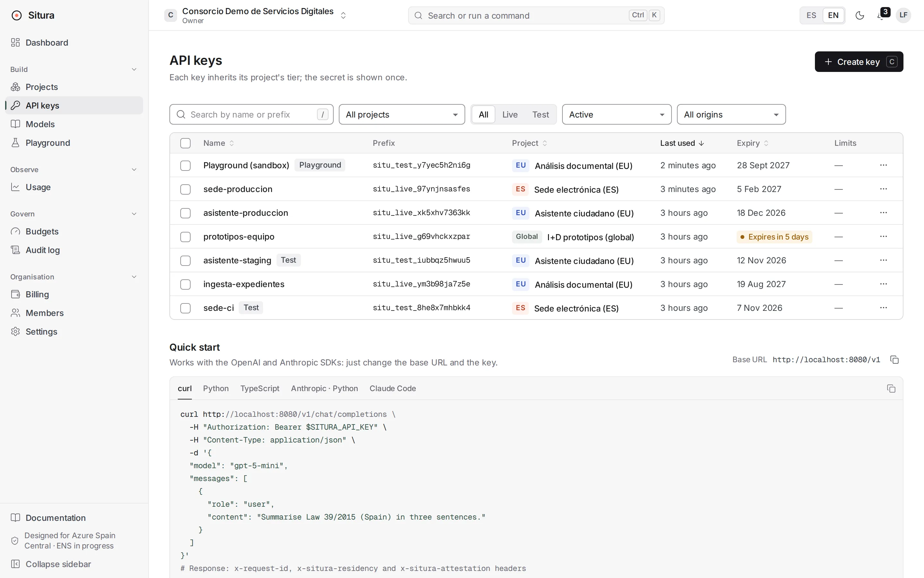This screenshot has width=924, height=578.
Task: Select the prototipos-equipo key checkbox
Action: [185, 237]
